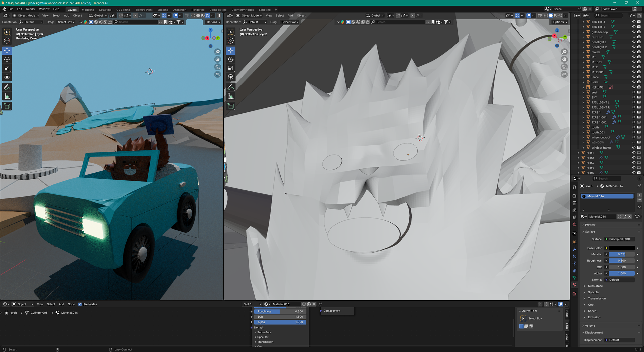This screenshot has width=644, height=352.
Task: Pause the rendered viewport preview
Action: [219, 15]
